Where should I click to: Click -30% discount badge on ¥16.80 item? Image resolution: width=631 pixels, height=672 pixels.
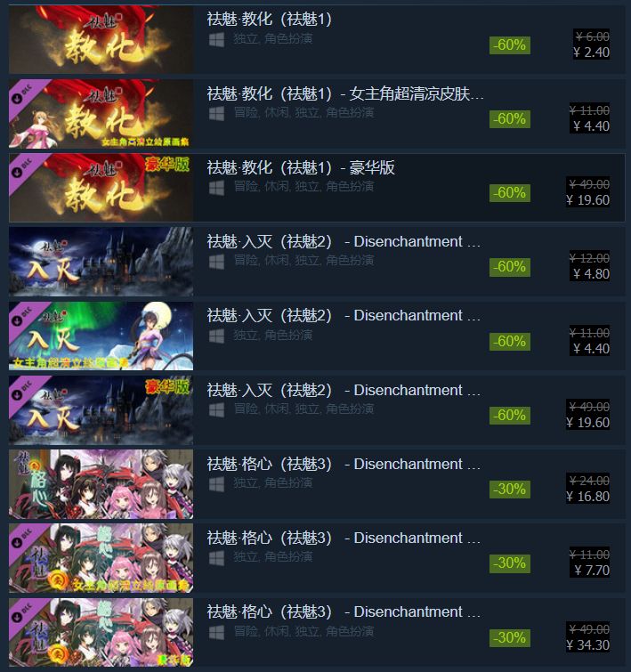coord(510,490)
